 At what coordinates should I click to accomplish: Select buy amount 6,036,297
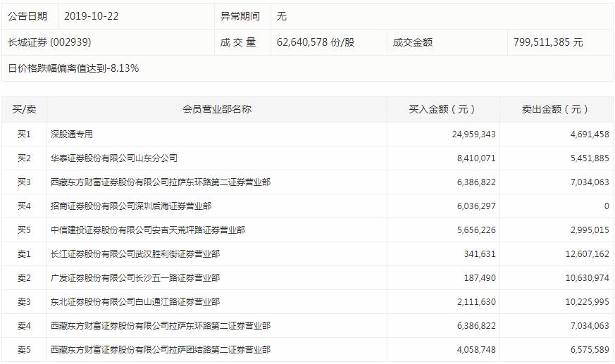tap(476, 206)
